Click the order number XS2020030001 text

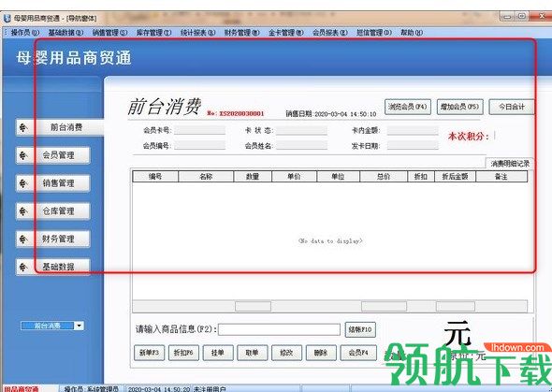coord(236,113)
